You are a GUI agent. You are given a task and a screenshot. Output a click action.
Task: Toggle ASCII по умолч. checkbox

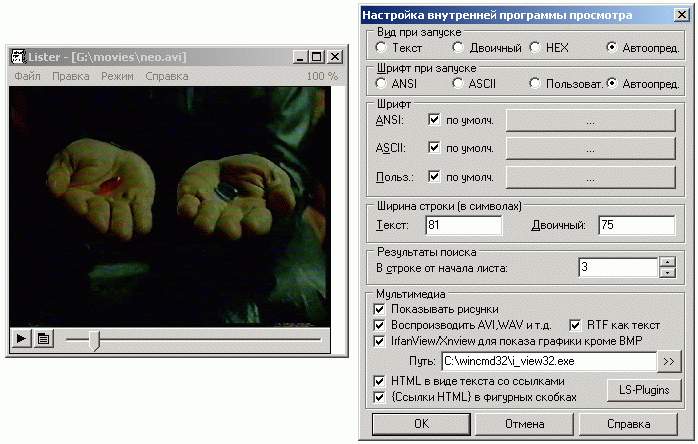coord(434,147)
